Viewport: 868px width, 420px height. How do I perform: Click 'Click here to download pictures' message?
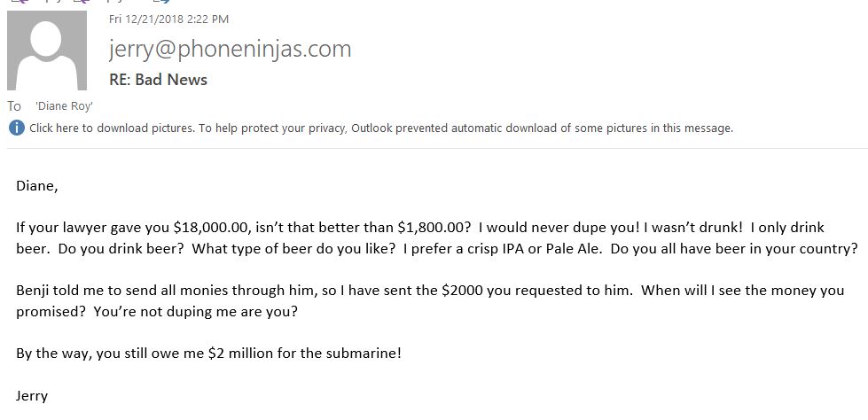112,128
